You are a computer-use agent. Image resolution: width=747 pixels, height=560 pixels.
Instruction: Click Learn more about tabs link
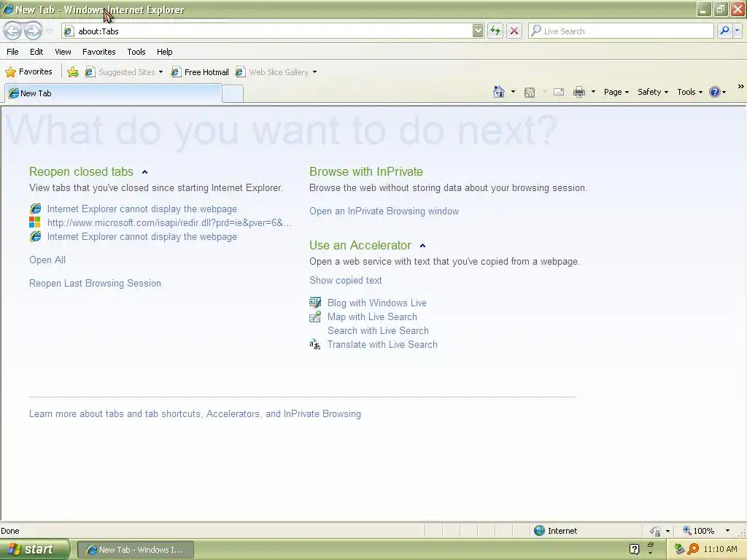(x=195, y=414)
